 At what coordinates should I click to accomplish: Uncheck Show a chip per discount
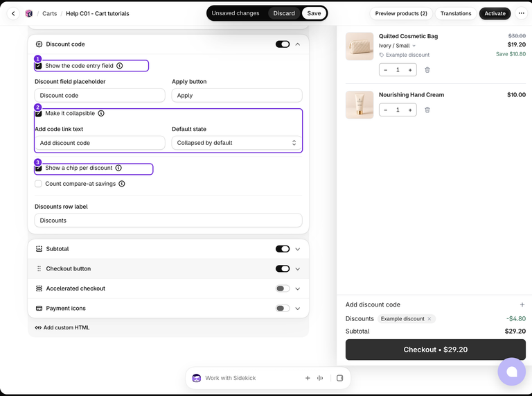tap(38, 168)
